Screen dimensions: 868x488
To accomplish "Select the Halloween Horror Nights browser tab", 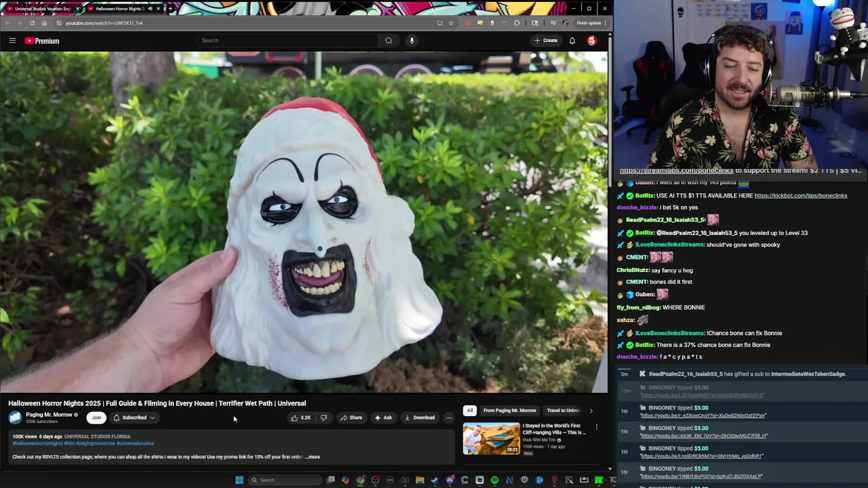I will pos(122,9).
